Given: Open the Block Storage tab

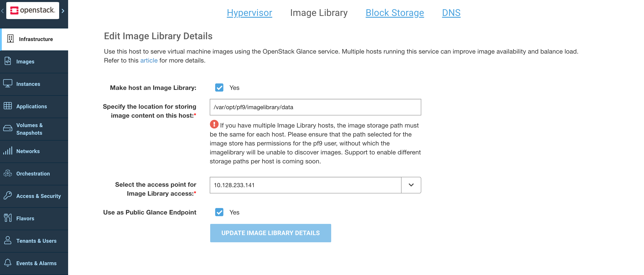Looking at the screenshot, I should [x=395, y=13].
